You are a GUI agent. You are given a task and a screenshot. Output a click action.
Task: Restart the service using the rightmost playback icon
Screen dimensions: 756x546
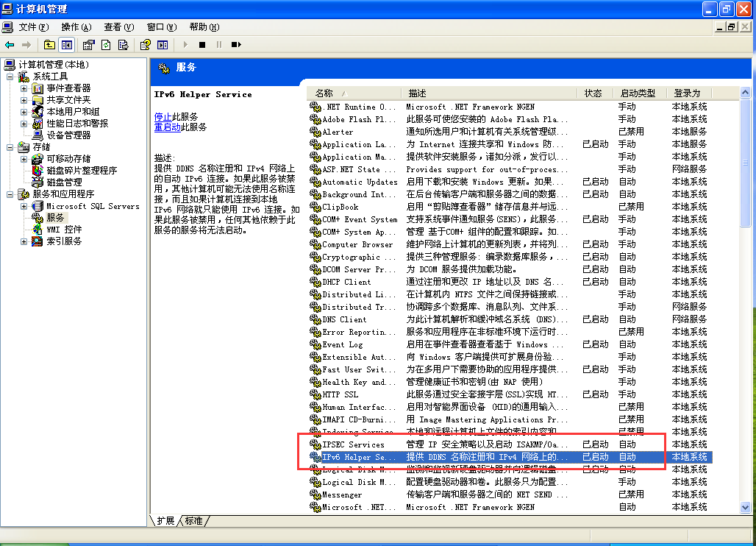[235, 44]
